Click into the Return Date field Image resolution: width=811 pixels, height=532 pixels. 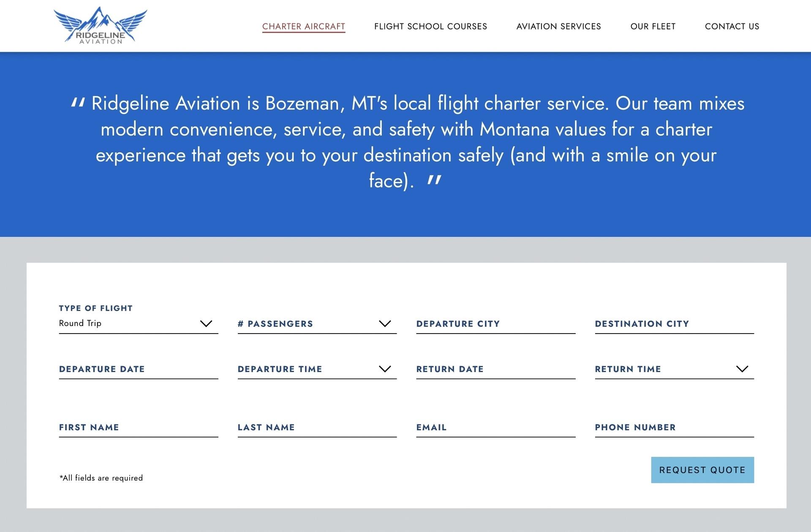(x=495, y=369)
